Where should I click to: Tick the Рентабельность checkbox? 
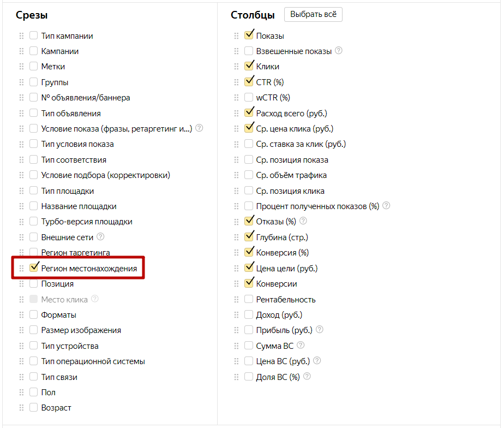point(249,299)
